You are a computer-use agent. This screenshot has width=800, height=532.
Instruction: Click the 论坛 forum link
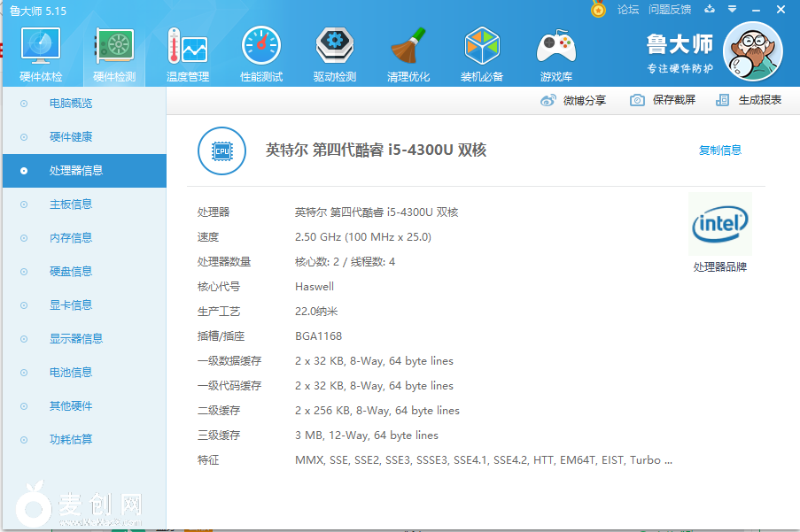point(628,10)
